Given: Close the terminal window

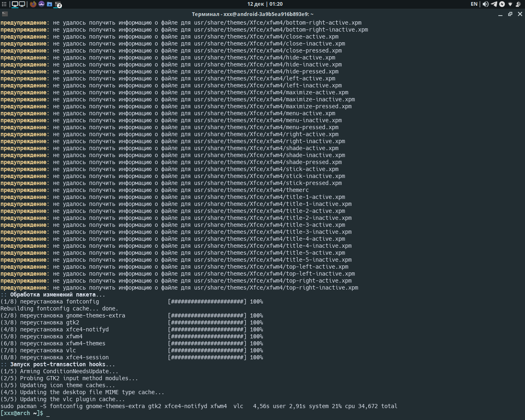Looking at the screenshot, I should 520,14.
